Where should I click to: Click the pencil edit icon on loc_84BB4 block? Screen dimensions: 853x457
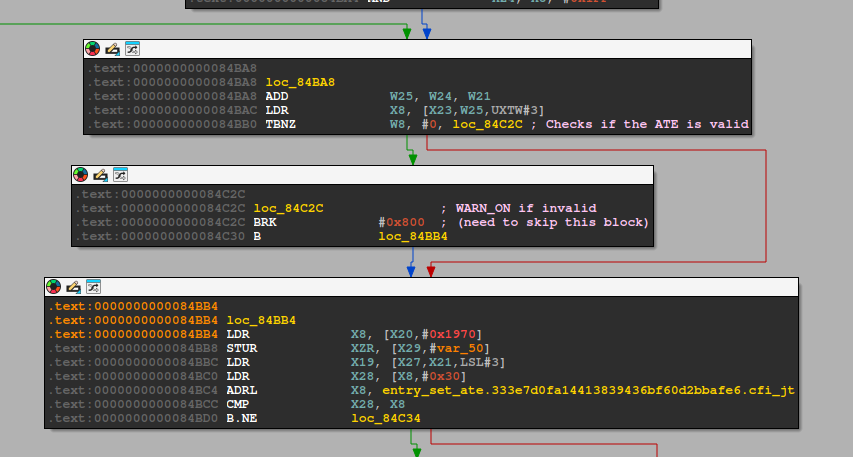pos(73,286)
